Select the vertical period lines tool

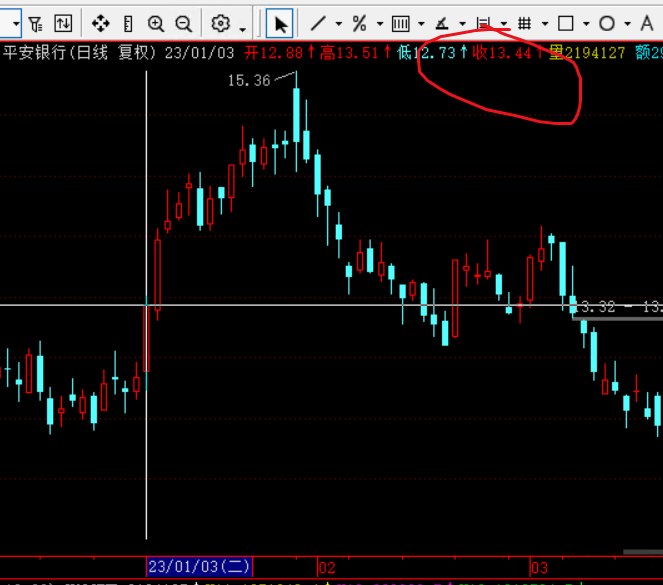400,24
